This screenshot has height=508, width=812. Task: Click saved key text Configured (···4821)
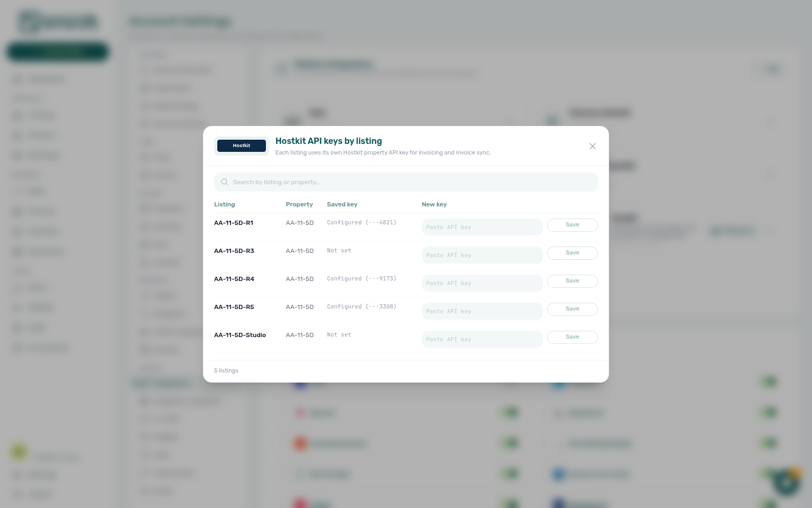point(362,222)
